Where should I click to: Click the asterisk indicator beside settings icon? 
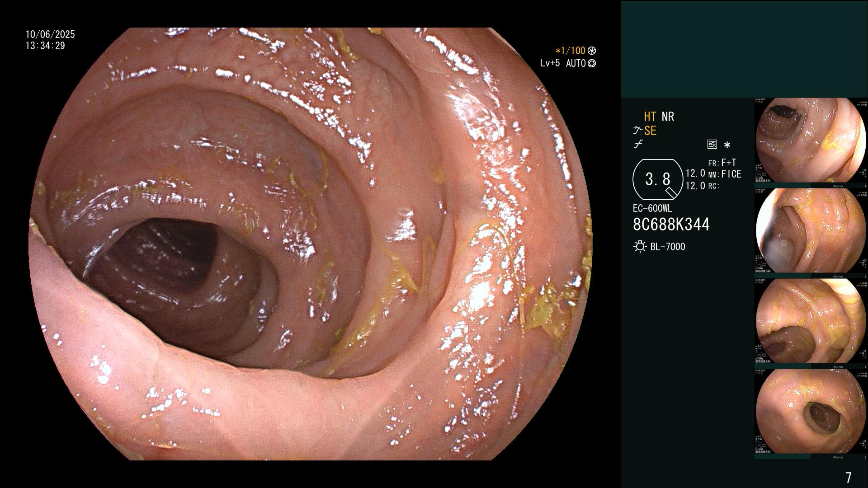(727, 145)
